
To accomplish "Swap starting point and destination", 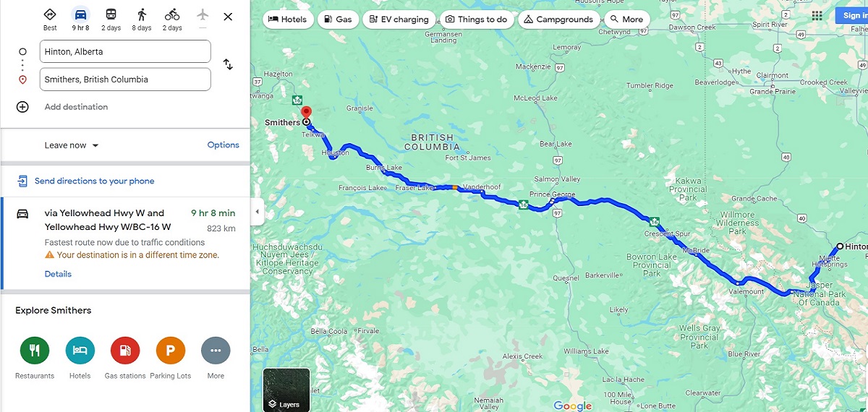I will [228, 65].
